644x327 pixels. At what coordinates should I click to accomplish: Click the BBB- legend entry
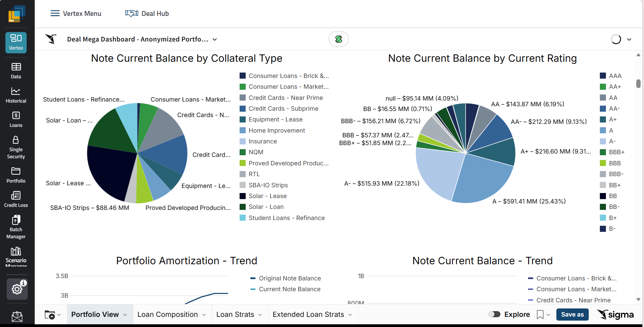[612, 174]
